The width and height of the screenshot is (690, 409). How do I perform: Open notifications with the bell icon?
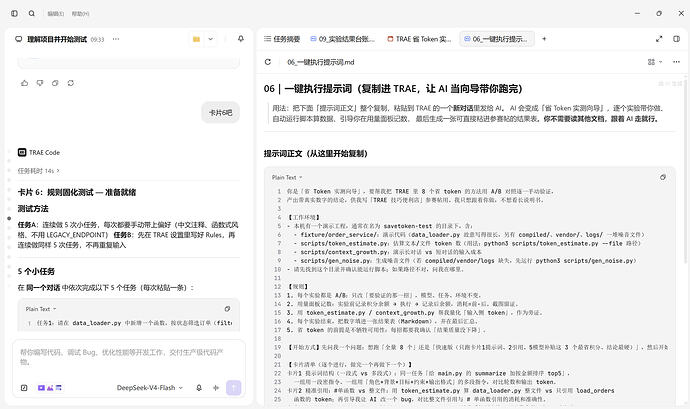point(241,39)
